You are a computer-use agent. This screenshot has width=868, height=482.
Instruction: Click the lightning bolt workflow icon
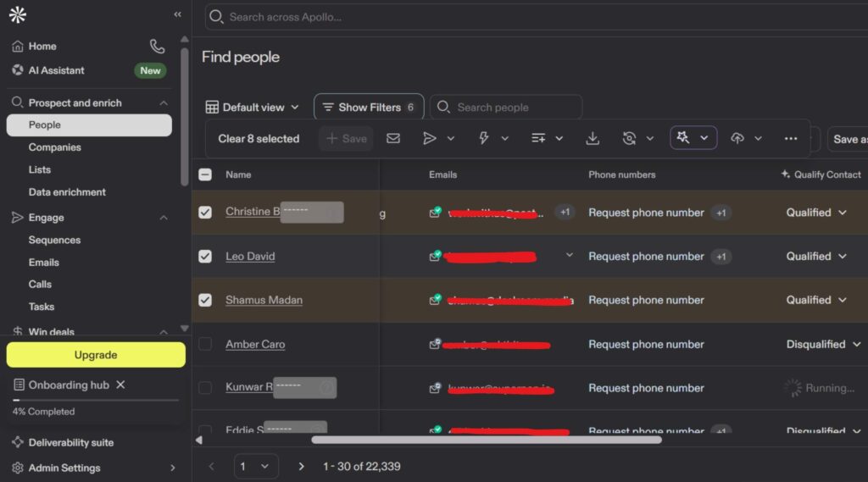484,138
